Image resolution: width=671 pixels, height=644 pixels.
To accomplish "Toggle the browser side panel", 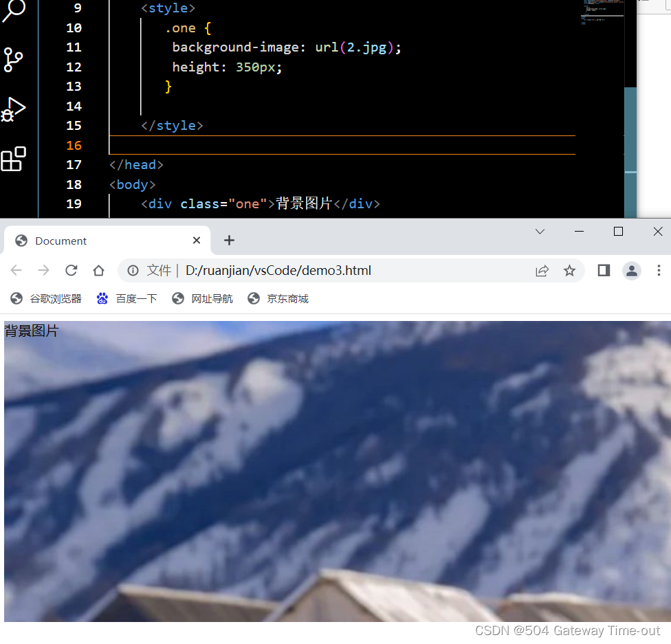I will coord(604,270).
